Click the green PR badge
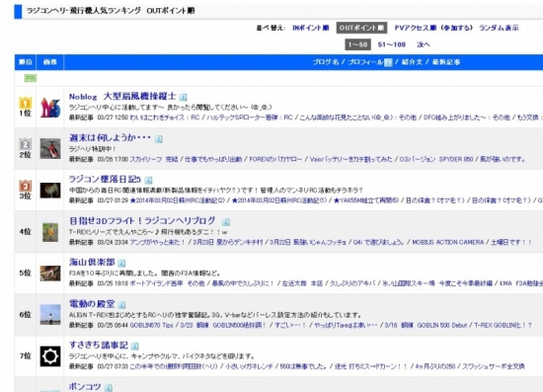This screenshot has width=543, height=392. (31, 78)
